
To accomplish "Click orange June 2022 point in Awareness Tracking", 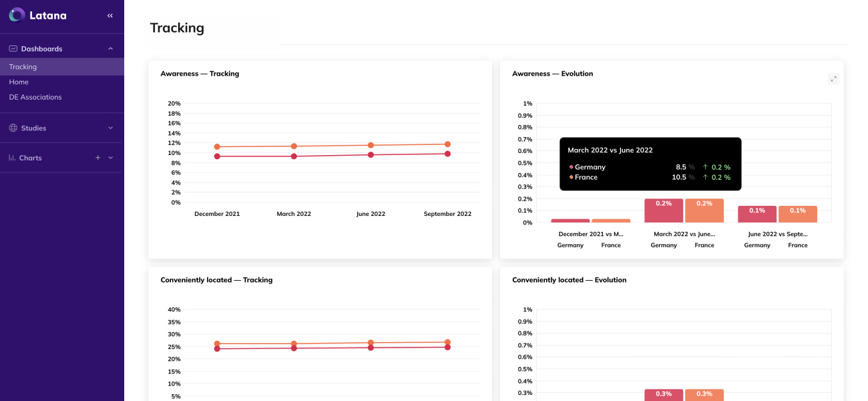I will pos(371,145).
